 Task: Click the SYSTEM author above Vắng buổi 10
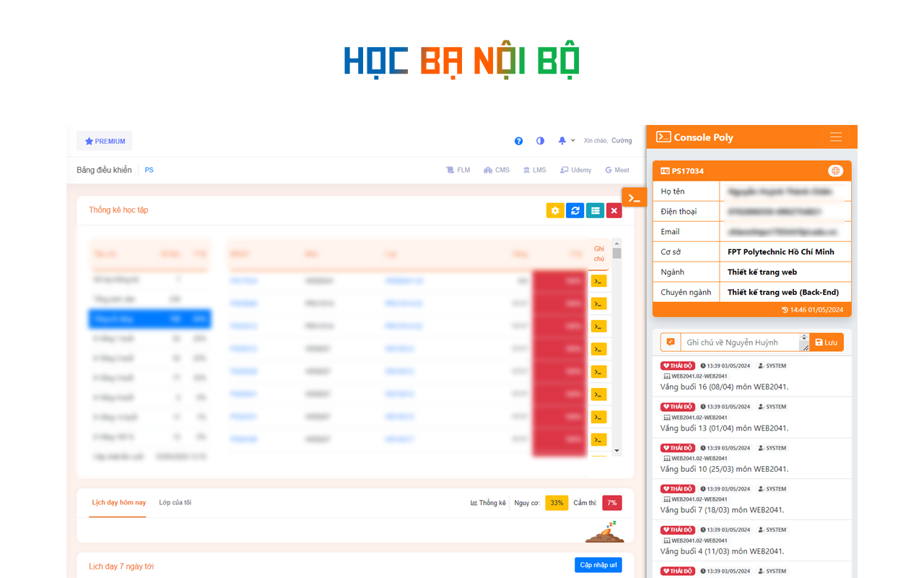(x=772, y=448)
